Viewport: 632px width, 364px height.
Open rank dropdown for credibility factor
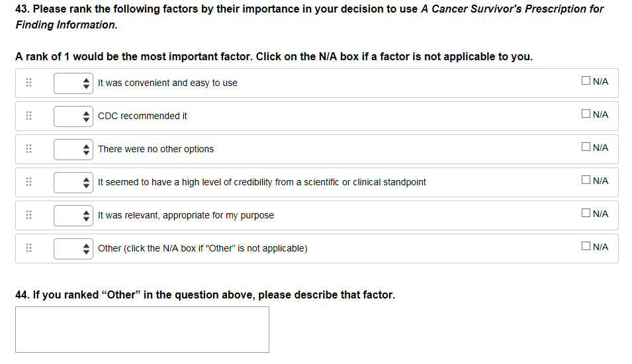(73, 182)
